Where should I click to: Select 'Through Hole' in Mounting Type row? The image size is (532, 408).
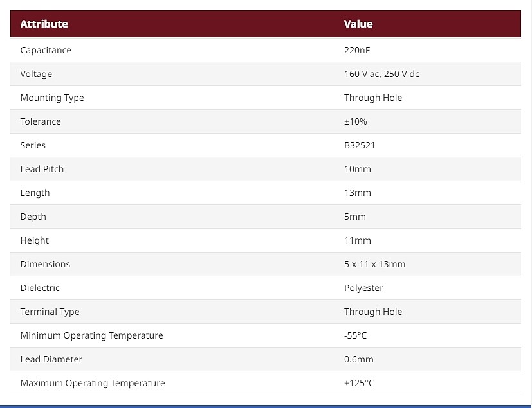[373, 98]
